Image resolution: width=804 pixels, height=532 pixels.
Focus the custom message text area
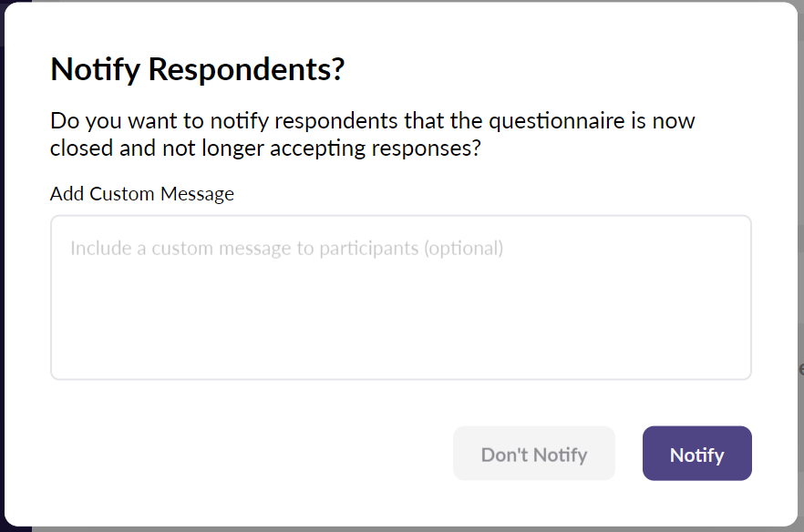coord(401,297)
